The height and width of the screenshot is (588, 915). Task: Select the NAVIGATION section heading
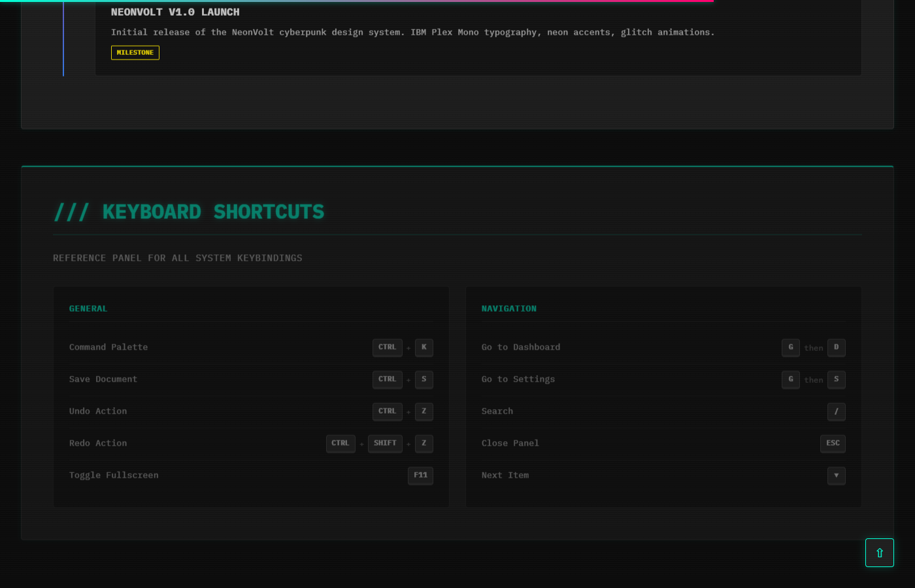[x=508, y=308]
